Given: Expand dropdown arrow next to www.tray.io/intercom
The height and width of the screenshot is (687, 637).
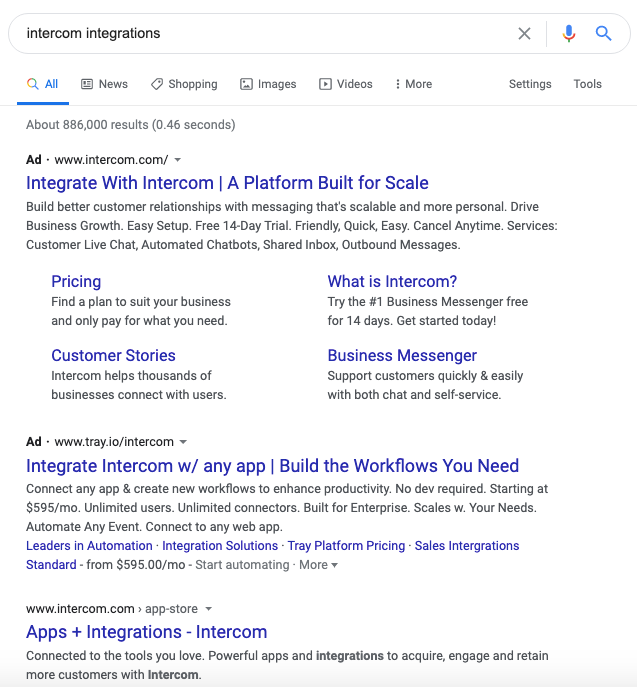Looking at the screenshot, I should [184, 442].
